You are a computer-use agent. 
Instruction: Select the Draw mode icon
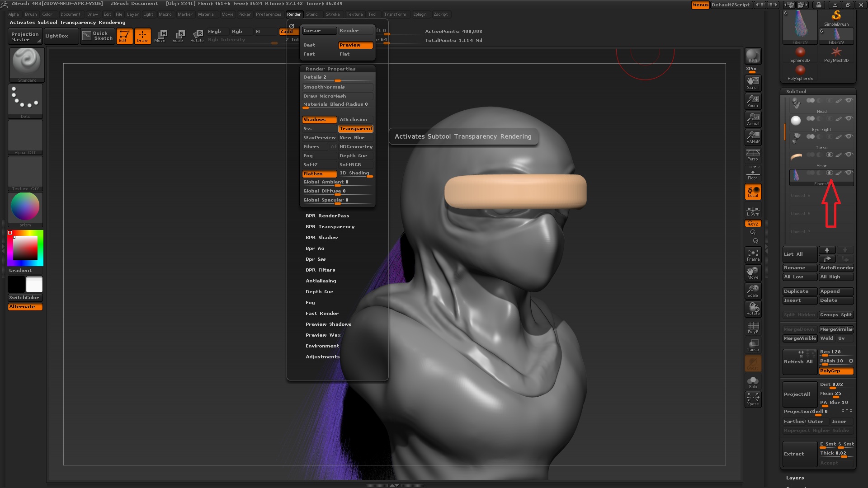(142, 36)
